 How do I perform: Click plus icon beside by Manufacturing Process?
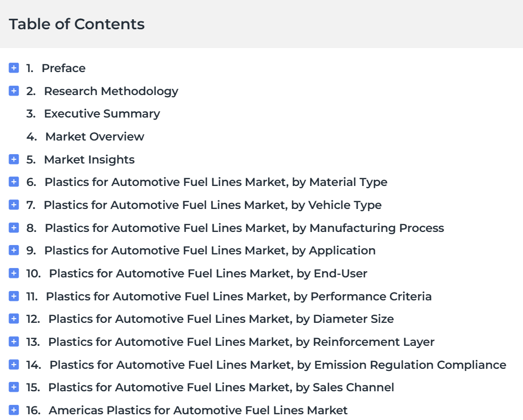pyautogui.click(x=14, y=228)
